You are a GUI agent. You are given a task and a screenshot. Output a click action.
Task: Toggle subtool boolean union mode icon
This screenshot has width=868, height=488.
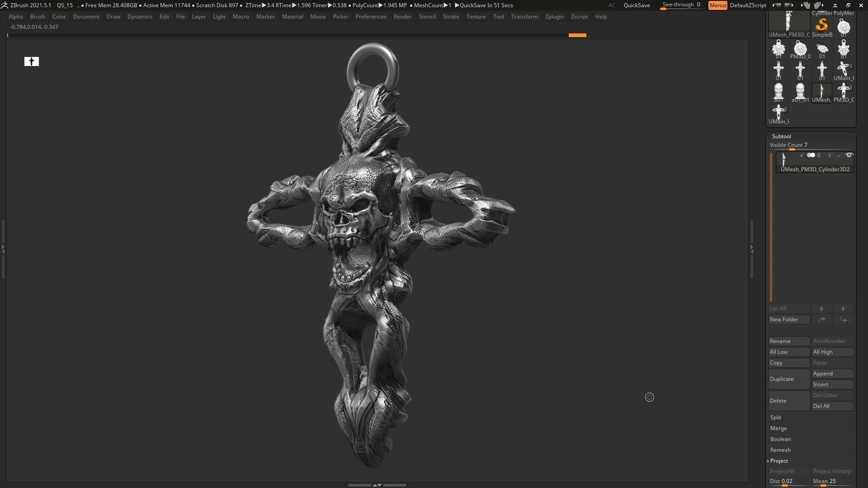coord(811,155)
